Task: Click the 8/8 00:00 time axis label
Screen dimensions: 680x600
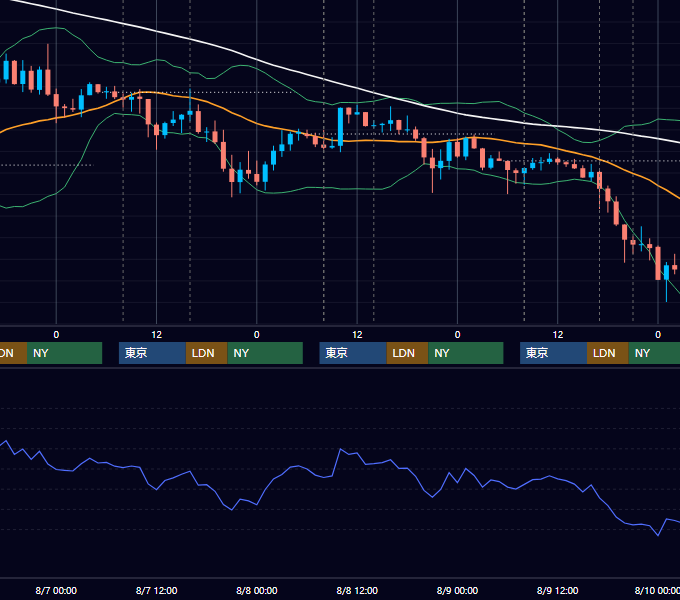Action: tap(257, 590)
